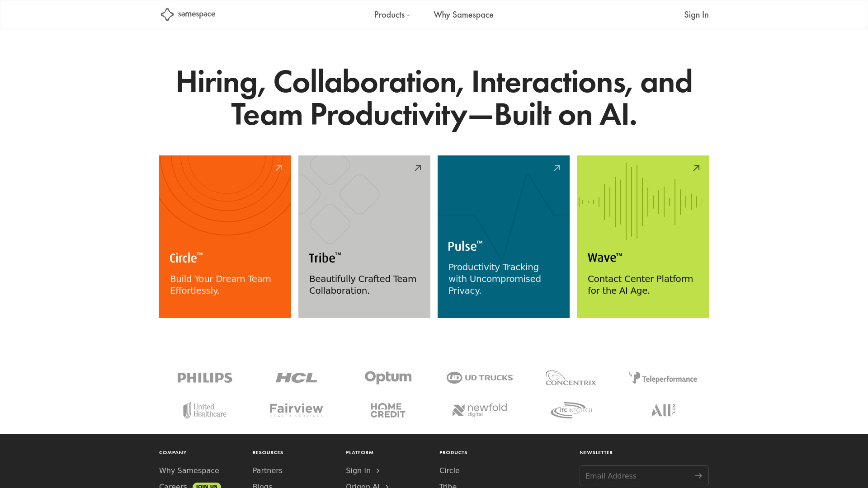Open the Pulse product card
Screen dimensions: 868x488
pos(503,237)
